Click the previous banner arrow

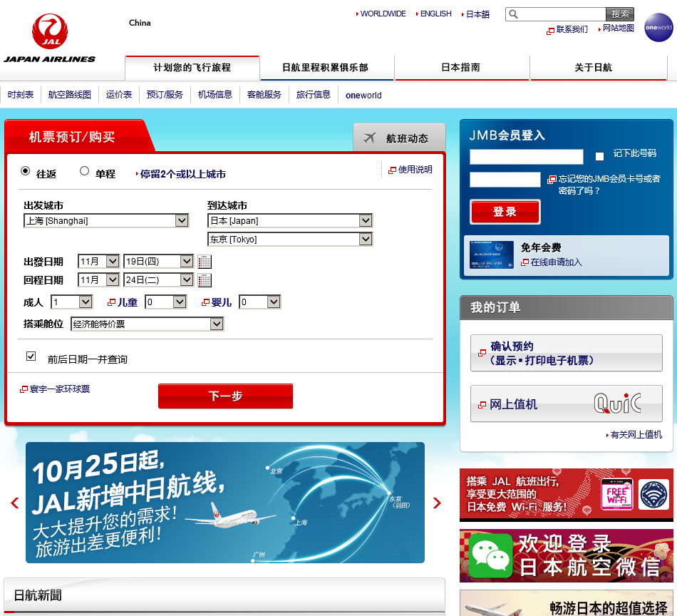15,503
